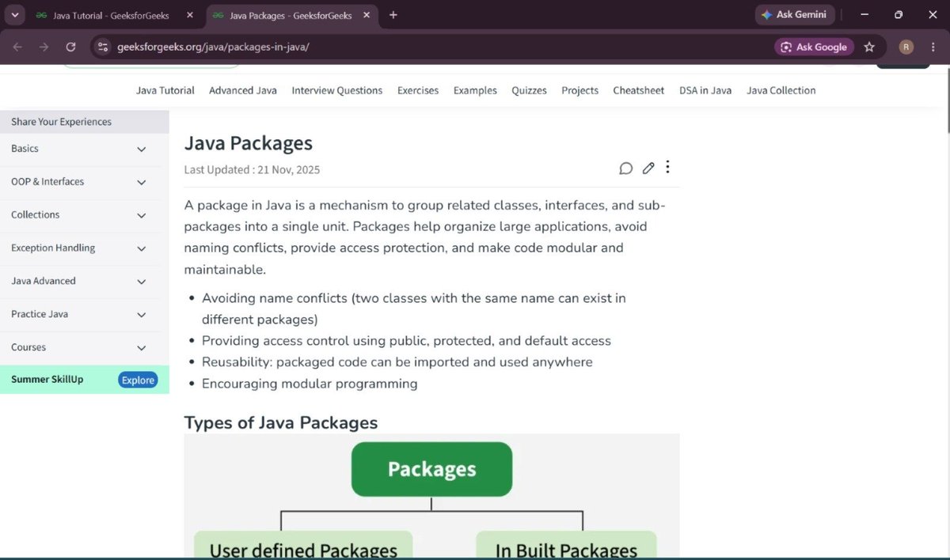Click the Ask Gemini button
Screen dimensions: 950x560
click(794, 15)
